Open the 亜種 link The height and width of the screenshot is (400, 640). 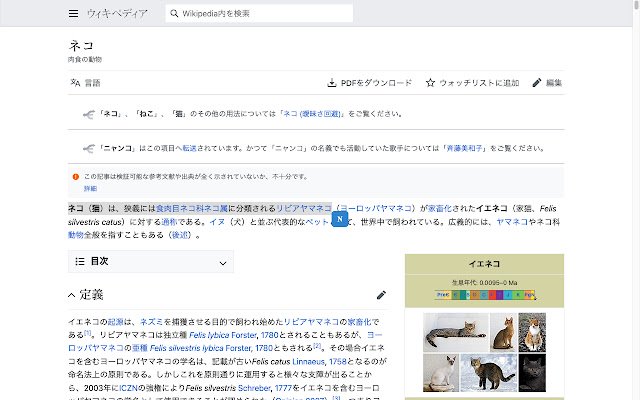point(140,348)
